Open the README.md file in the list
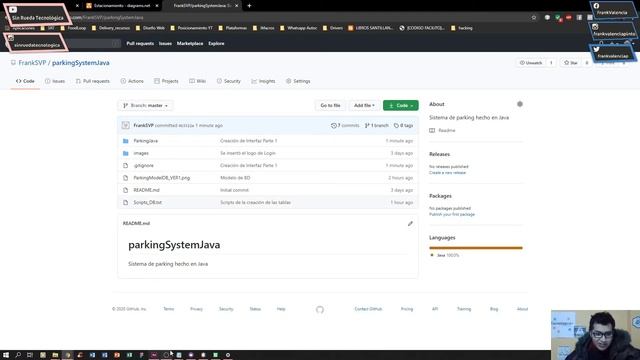 tap(146, 190)
